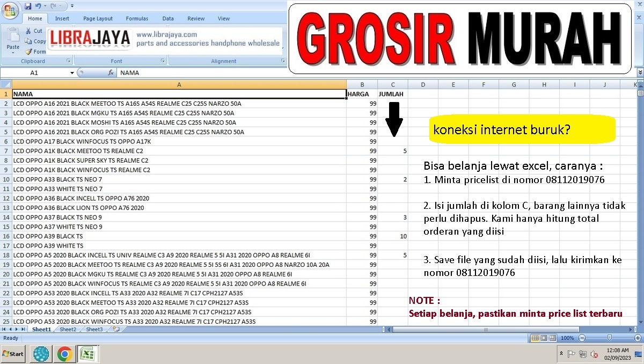Select cell 'LCD OPPO A1K BLACK SUPER SKY TS REALME C2'
644x364 pixels.
pos(179,161)
